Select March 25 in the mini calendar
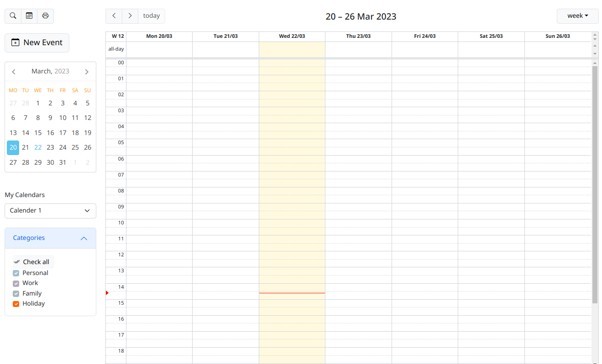602x364 pixels. [75, 147]
